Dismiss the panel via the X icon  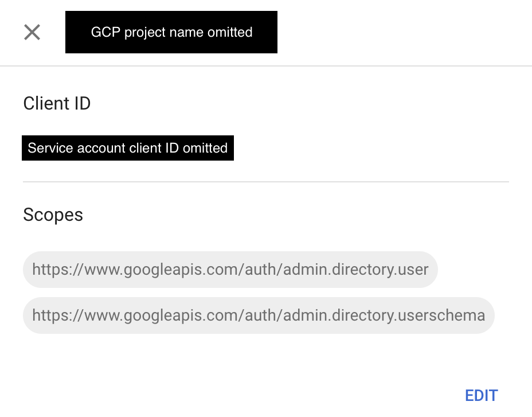[32, 32]
